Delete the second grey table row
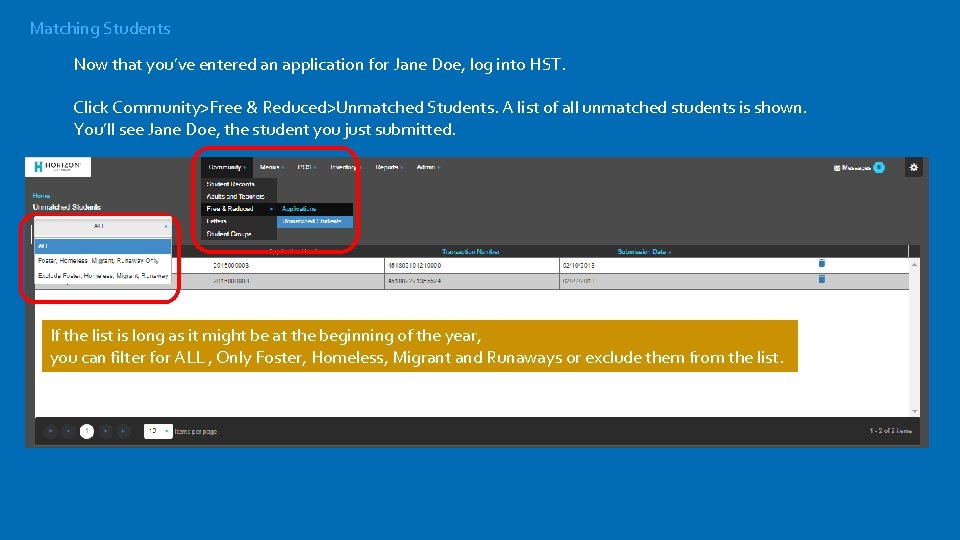The image size is (960, 540). (x=822, y=279)
